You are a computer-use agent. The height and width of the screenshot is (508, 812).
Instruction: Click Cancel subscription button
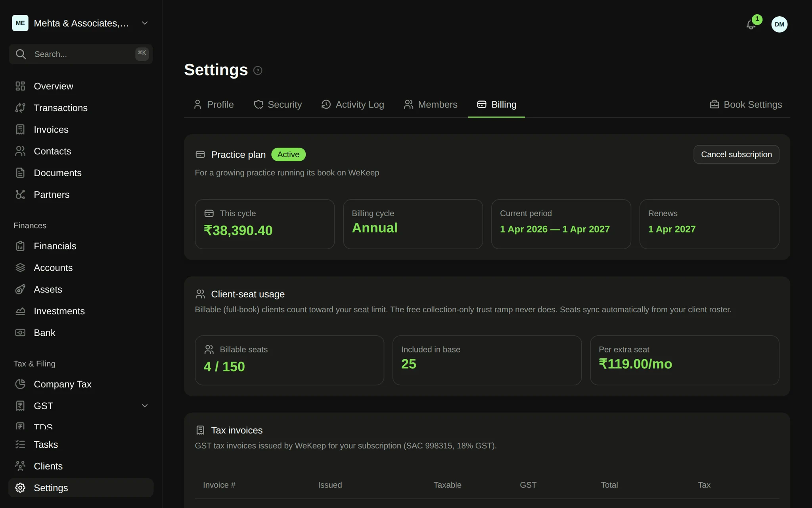[x=736, y=154]
